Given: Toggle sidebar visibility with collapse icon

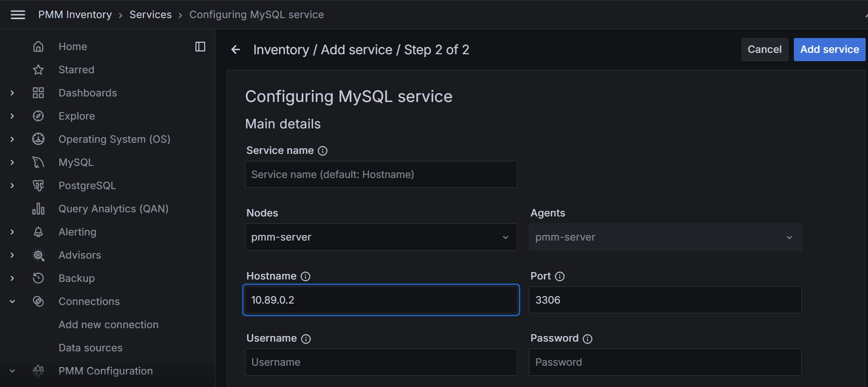Looking at the screenshot, I should click(x=200, y=46).
